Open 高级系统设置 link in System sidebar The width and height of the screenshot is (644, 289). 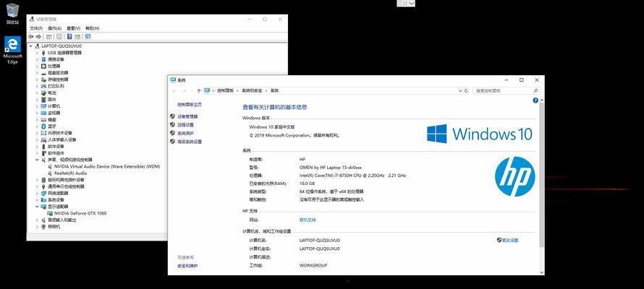pyautogui.click(x=190, y=142)
